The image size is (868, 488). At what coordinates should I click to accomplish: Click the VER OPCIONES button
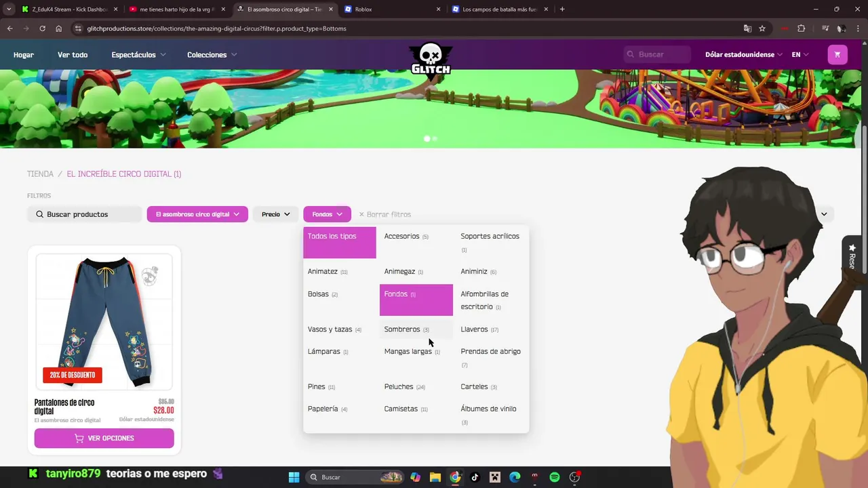pyautogui.click(x=104, y=438)
